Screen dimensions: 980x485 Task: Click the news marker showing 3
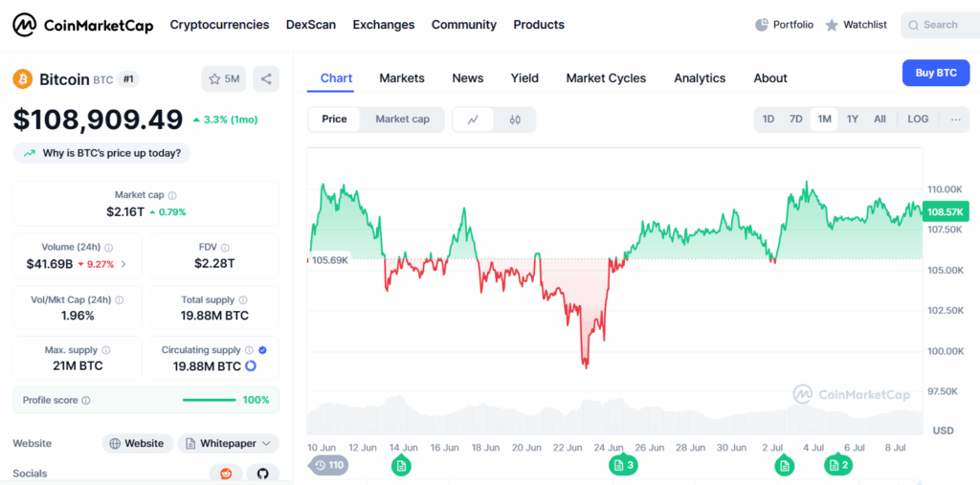click(x=624, y=465)
